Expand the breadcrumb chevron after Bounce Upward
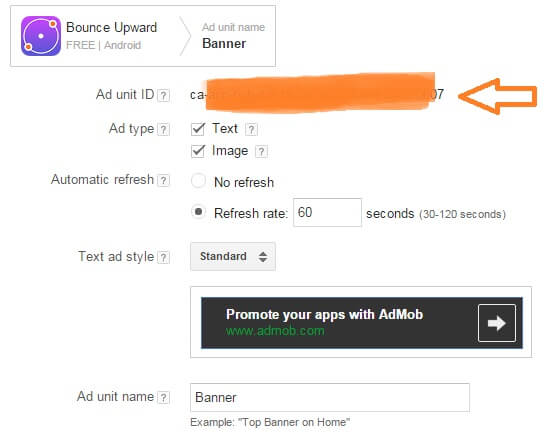Screen dimensions: 550x446 [185, 36]
